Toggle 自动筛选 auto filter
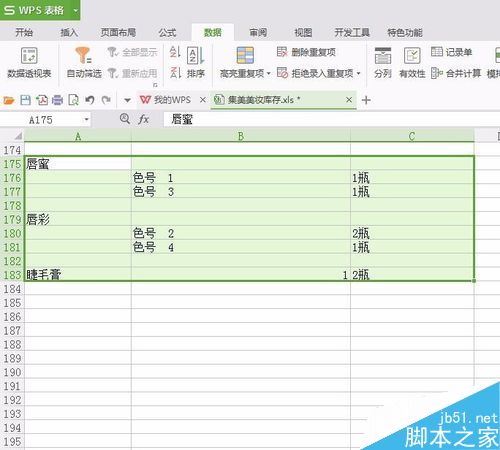500x450 pixels. [84, 62]
